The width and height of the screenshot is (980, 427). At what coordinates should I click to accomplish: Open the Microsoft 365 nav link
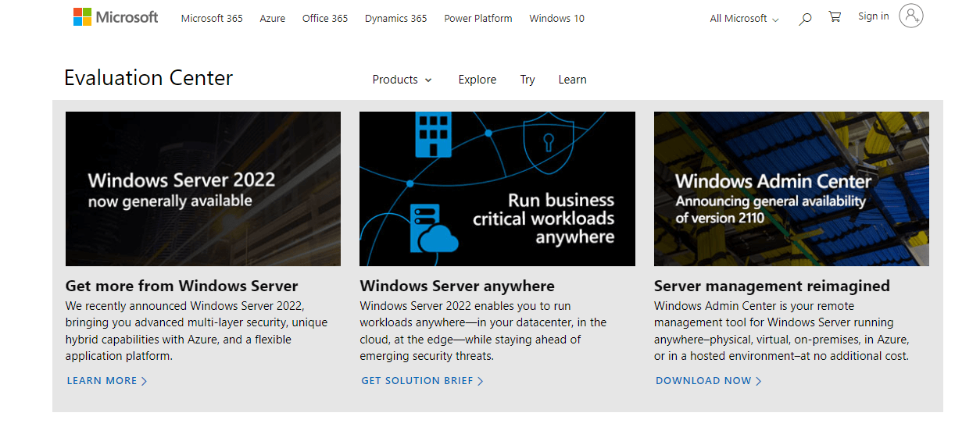212,19
